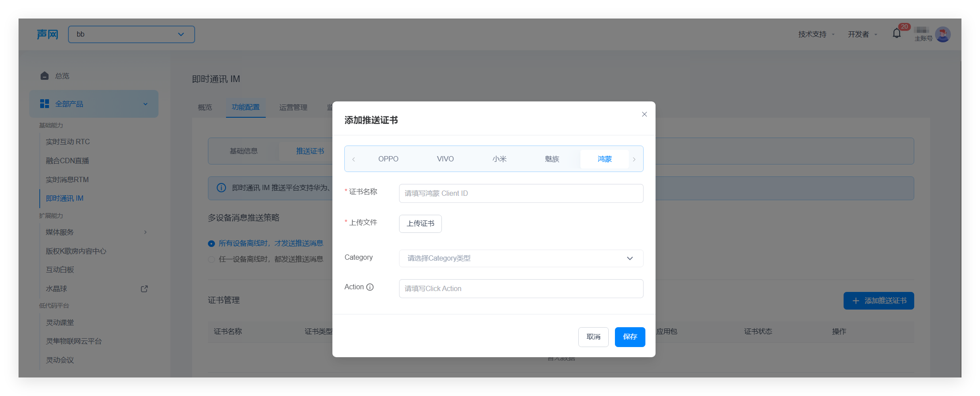Open 互动白板 in sidebar
The height and width of the screenshot is (396, 980).
pos(60,270)
